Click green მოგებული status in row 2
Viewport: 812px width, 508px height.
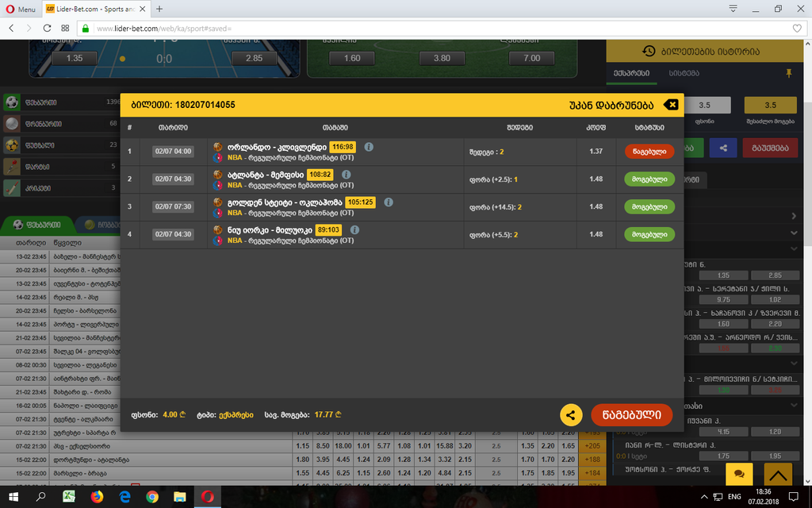tap(649, 179)
